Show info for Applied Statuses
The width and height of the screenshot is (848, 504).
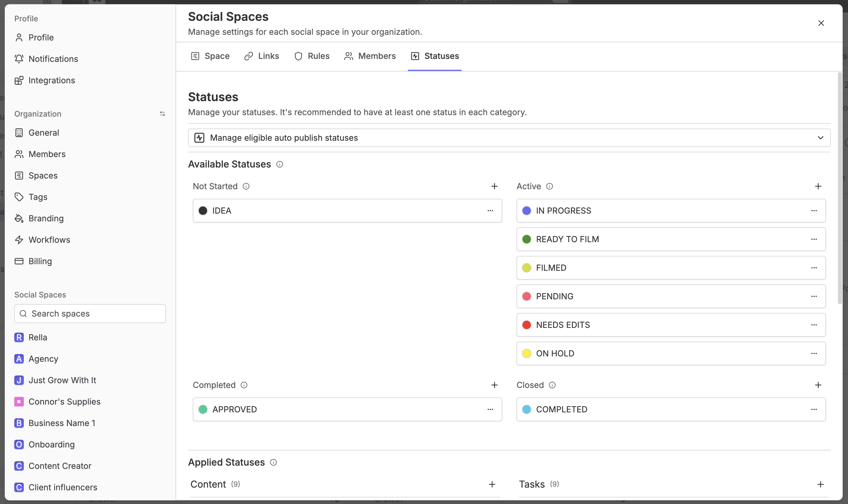coord(273,462)
